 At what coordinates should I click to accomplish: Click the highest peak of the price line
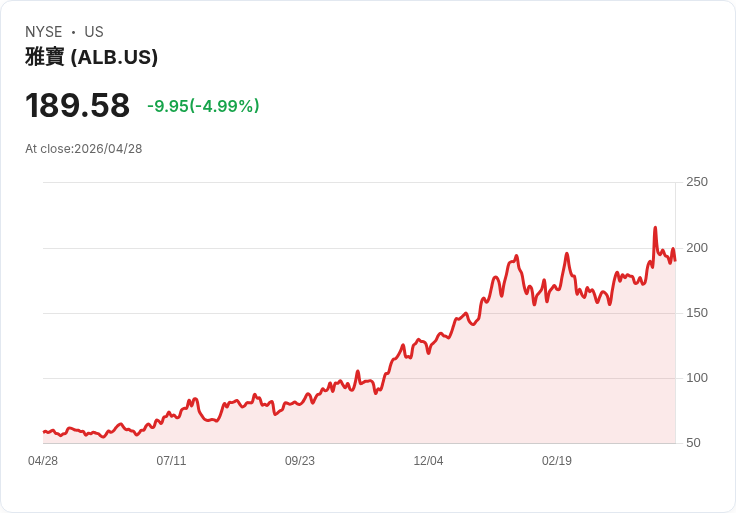click(x=655, y=228)
